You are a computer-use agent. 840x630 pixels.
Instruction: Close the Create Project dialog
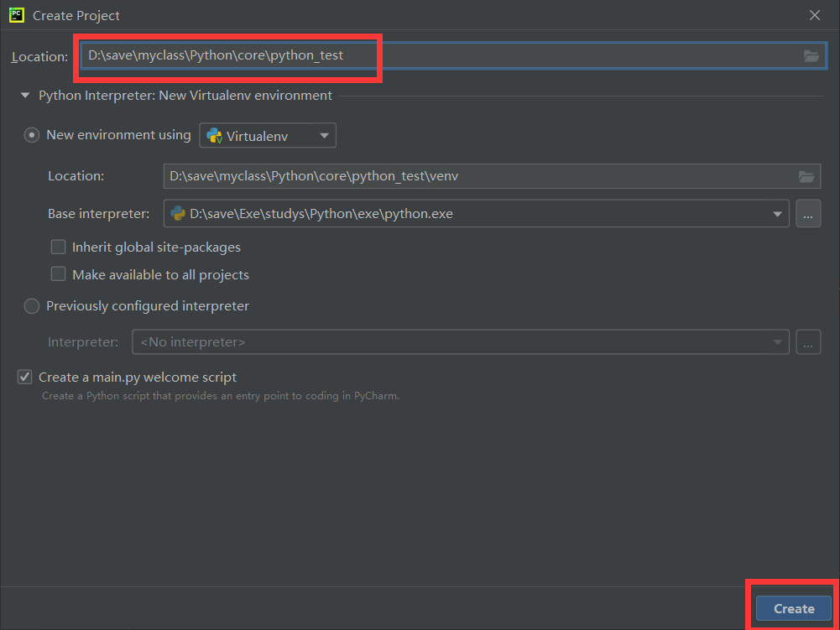[814, 15]
